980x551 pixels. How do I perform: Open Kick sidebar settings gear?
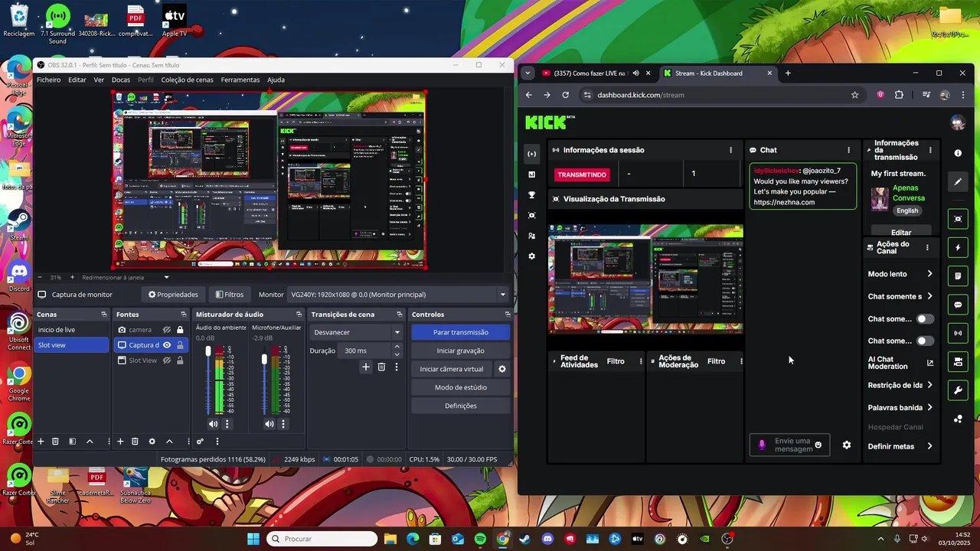(532, 256)
